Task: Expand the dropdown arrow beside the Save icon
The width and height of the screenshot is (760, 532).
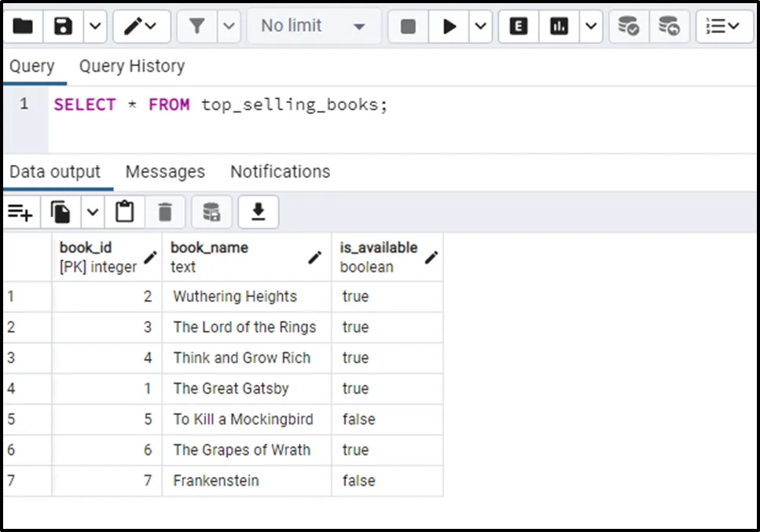Action: pos(94,27)
